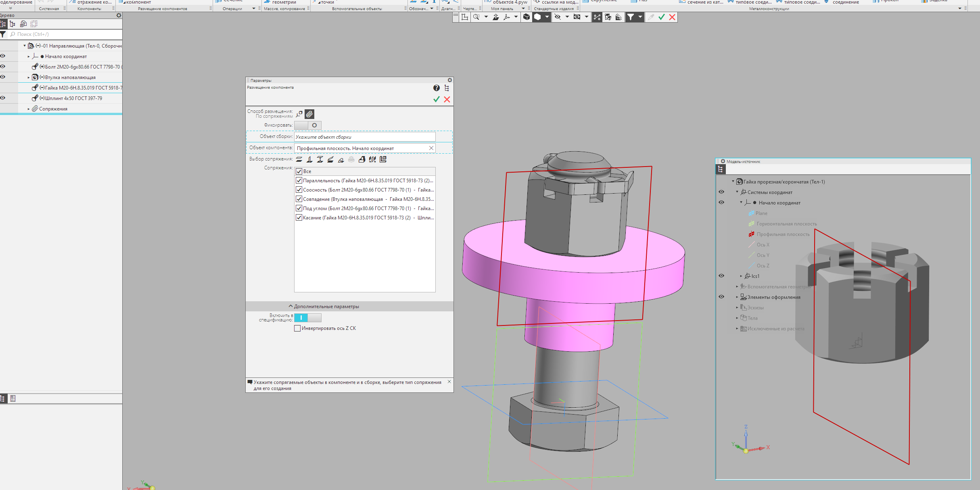Select placement by coordinates method icon
The height and width of the screenshot is (490, 980).
[299, 114]
